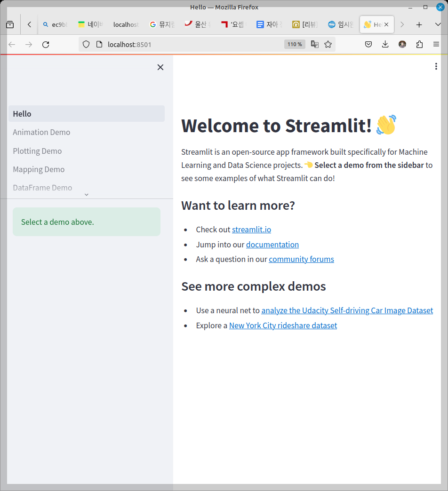The image size is (448, 491).
Task: Open the Streamlit three-dot main menu
Action: (x=436, y=66)
